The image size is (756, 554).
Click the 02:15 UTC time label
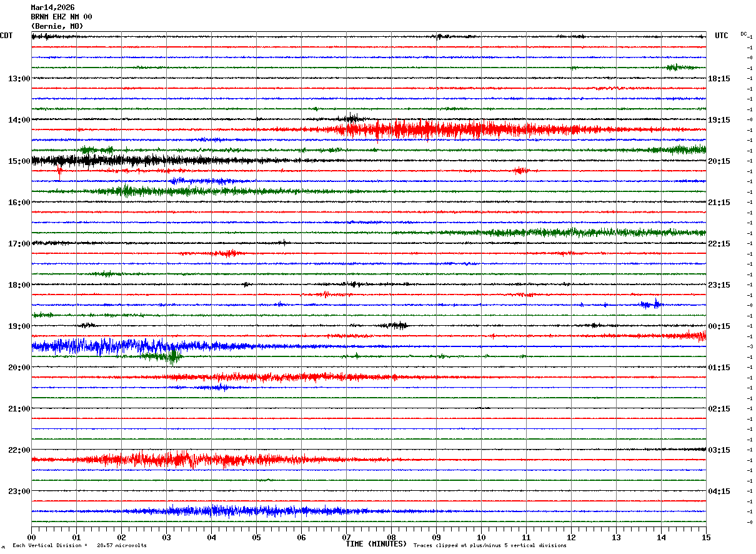click(x=719, y=409)
